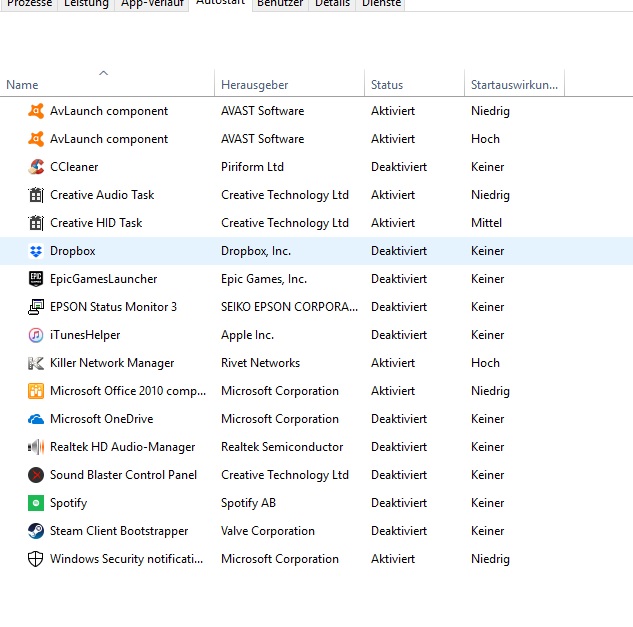Screen dimensions: 633x627
Task: Click the EPSON Status Monitor 3 icon
Action: 36,307
